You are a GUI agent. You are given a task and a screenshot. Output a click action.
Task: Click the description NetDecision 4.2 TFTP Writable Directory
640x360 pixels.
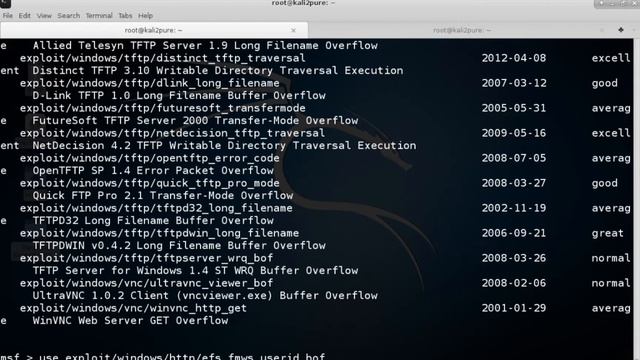224,145
